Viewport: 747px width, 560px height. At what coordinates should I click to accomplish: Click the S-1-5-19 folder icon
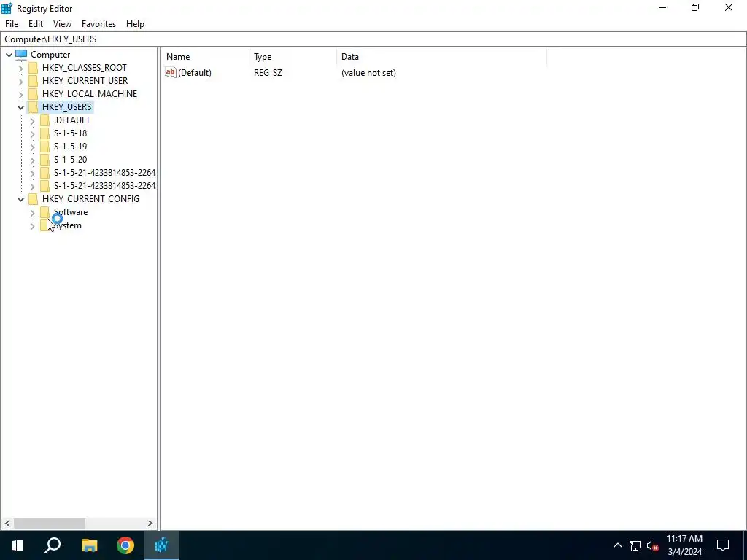point(44,146)
